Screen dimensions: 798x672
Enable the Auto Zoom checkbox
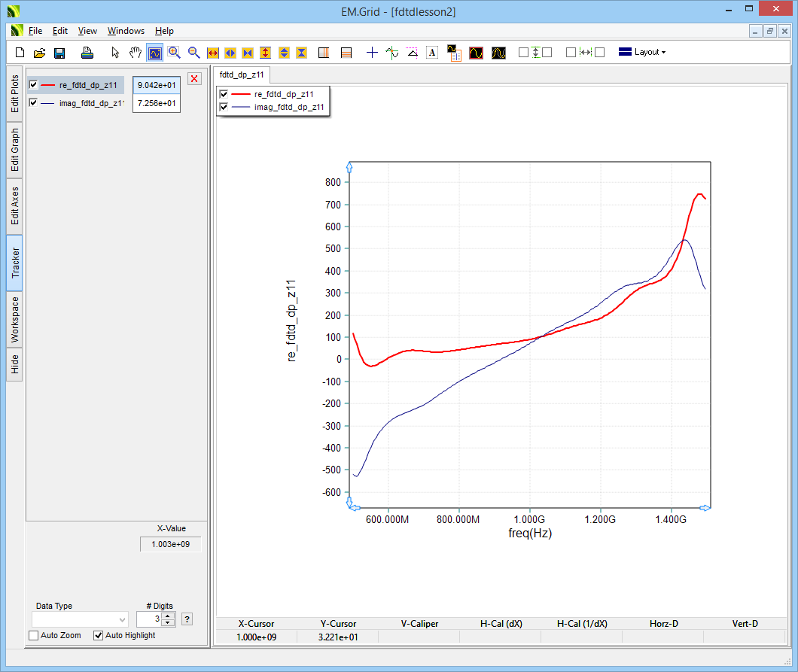coord(34,636)
